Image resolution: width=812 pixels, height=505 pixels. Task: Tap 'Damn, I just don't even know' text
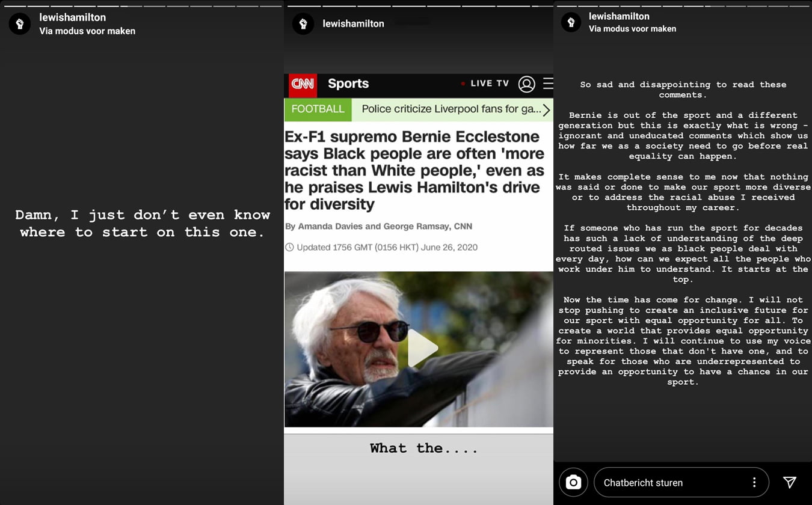click(x=143, y=224)
